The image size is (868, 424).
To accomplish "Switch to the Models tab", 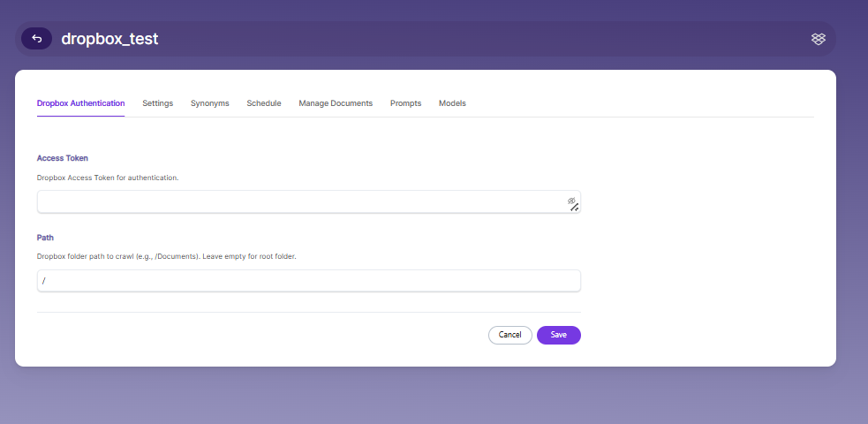I will tap(452, 103).
